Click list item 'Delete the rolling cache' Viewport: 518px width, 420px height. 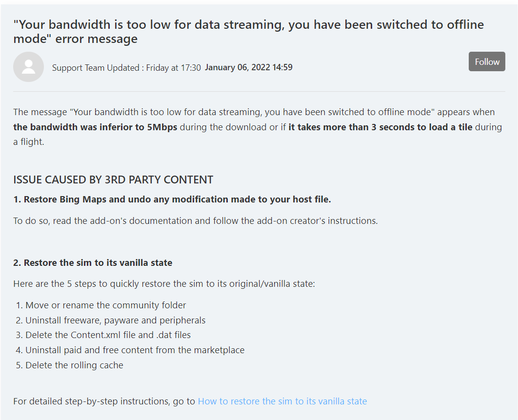coord(74,365)
